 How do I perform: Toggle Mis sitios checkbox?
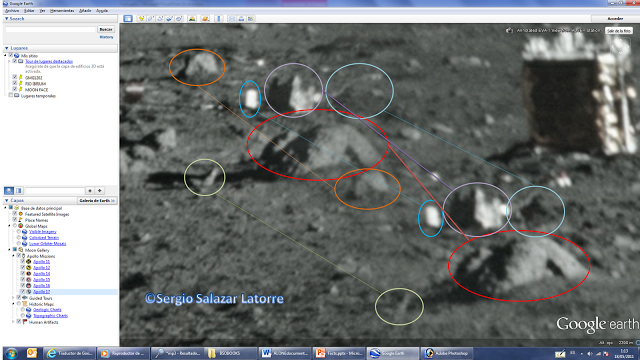click(11, 56)
